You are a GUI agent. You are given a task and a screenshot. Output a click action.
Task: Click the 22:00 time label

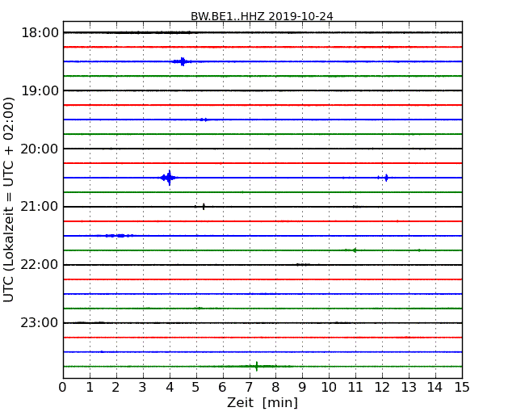coord(40,265)
